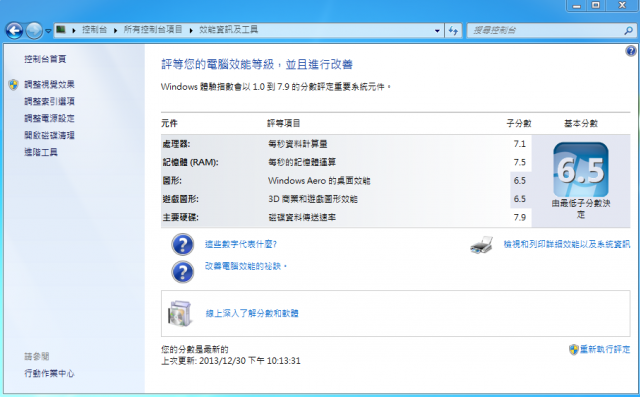Open 檢視和列印詳細效能以及系統資訊 link
The image size is (640, 397).
pos(567,244)
